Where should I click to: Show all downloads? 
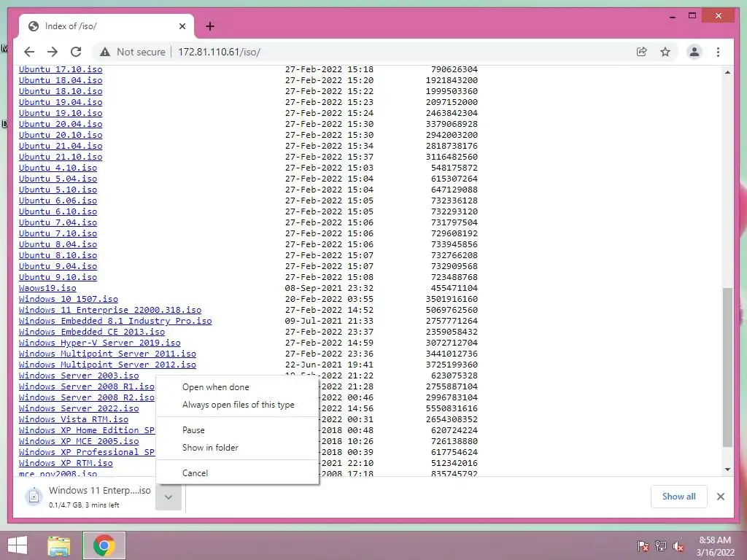(678, 497)
